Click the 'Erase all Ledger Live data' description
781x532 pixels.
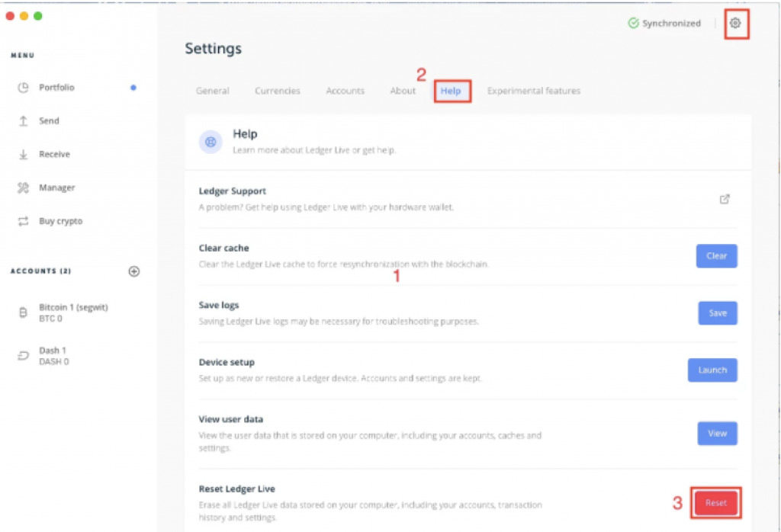click(x=371, y=511)
